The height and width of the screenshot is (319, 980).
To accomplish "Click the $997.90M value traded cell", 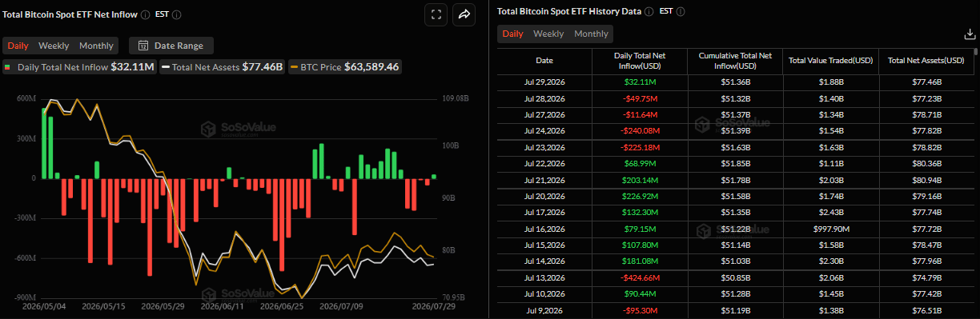I will 830,229.
